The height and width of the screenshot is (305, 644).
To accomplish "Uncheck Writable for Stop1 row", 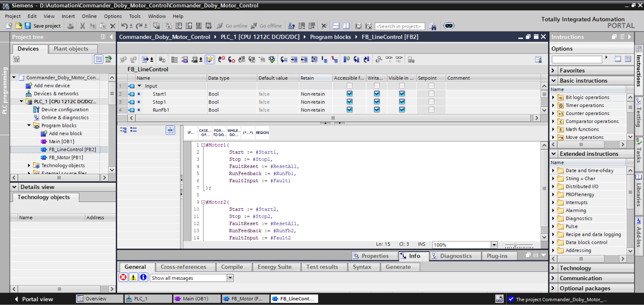I will click(377, 102).
